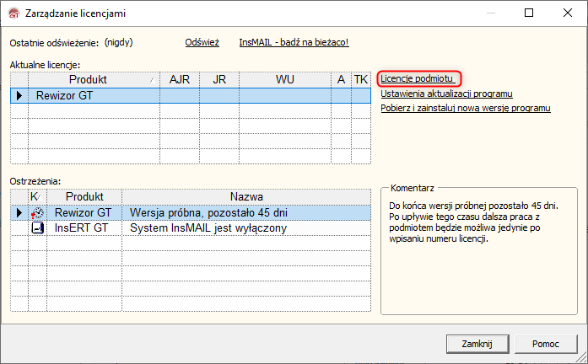This screenshot has width=588, height=364.
Task: Click the row arrow in the warnings table
Action: point(19,213)
